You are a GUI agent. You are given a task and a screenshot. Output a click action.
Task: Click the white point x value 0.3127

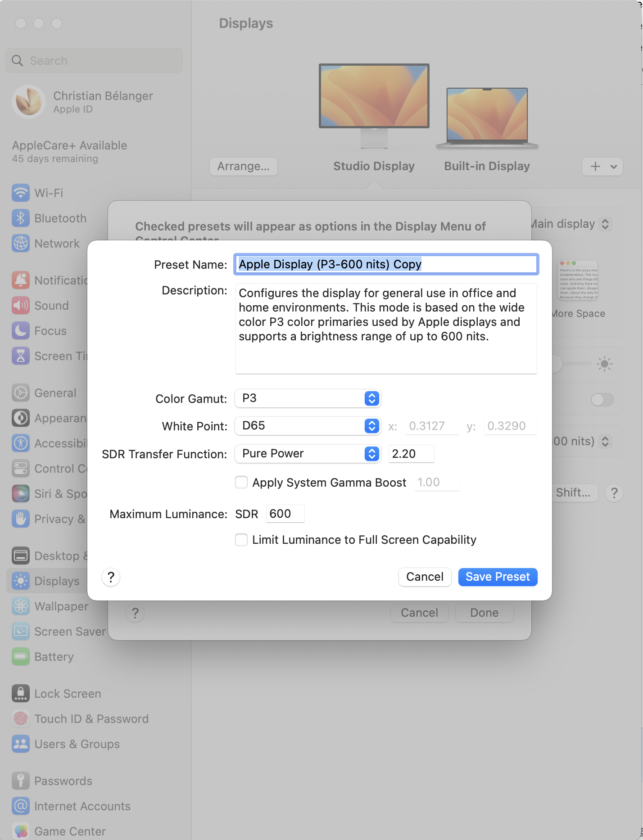(x=432, y=426)
